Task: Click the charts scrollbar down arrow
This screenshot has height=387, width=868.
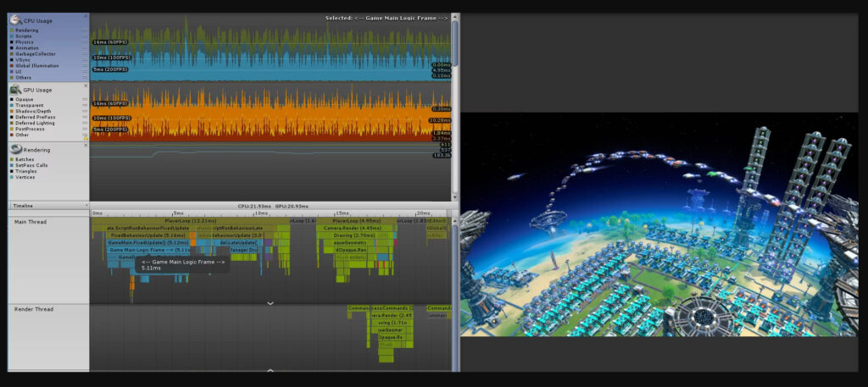Action: point(455,196)
